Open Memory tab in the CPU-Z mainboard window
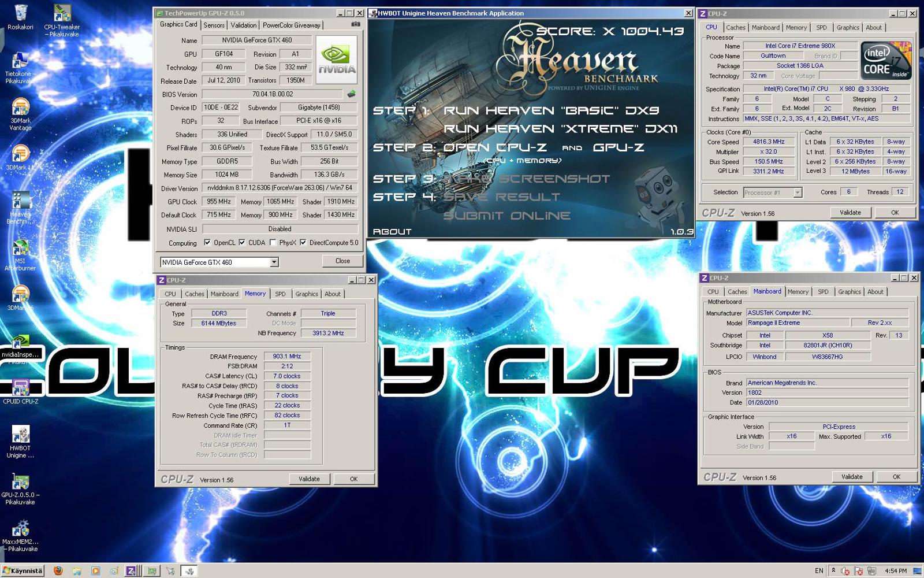This screenshot has height=578, width=924. pos(798,292)
